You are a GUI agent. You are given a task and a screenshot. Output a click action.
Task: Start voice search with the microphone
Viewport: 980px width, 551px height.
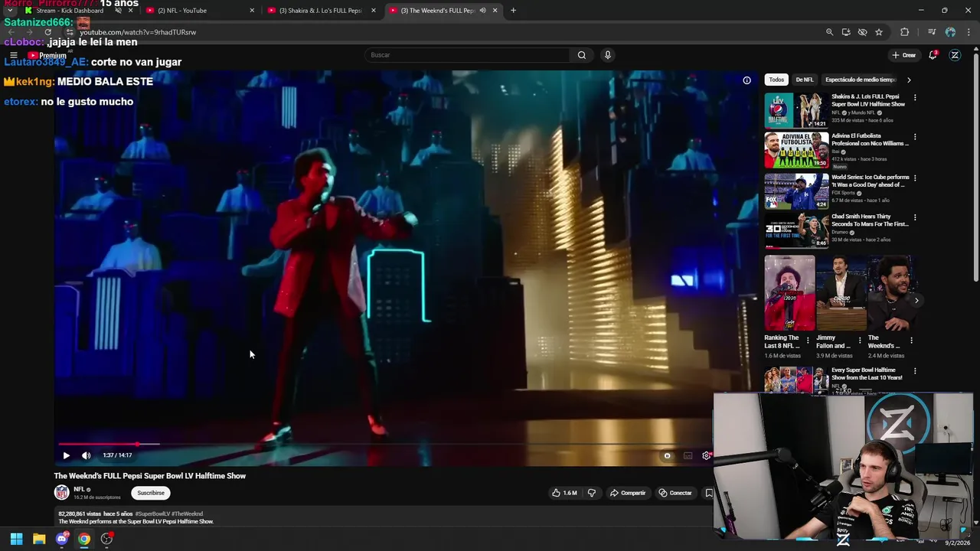607,55
